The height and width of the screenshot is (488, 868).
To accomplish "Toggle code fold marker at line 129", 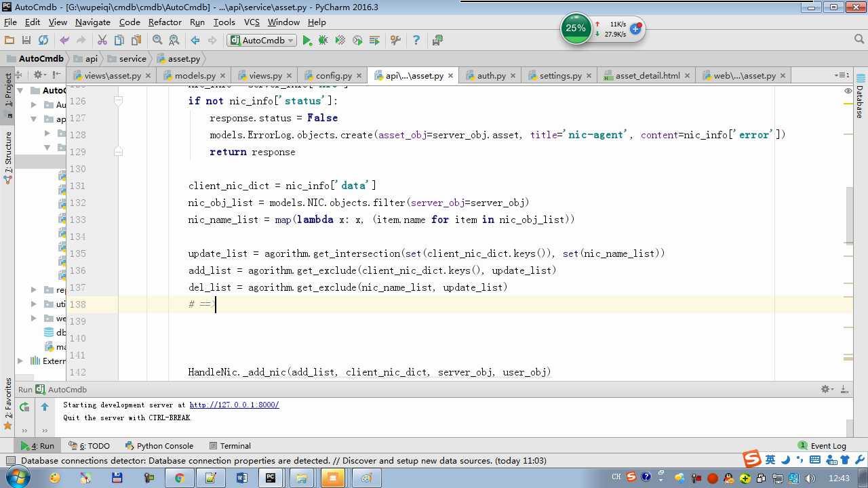I will pyautogui.click(x=118, y=152).
